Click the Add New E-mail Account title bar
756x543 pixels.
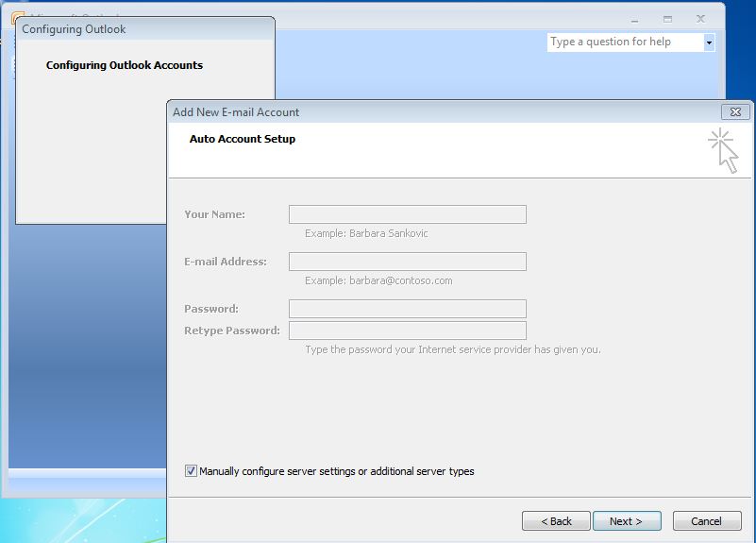coord(444,111)
